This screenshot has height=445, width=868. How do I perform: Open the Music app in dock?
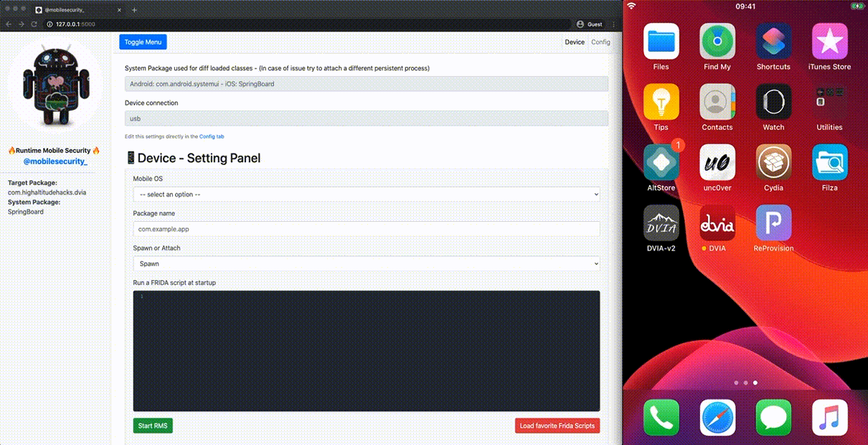[829, 418]
